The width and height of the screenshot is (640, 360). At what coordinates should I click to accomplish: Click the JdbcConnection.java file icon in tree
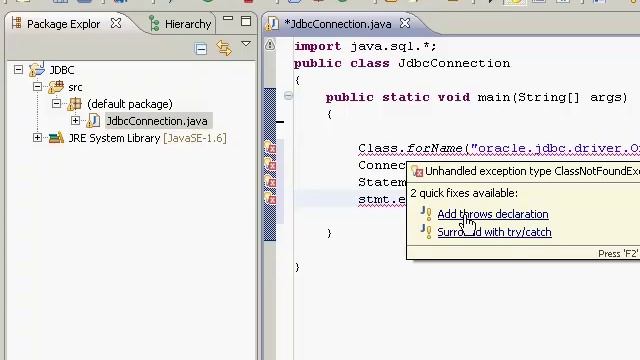coord(93,121)
